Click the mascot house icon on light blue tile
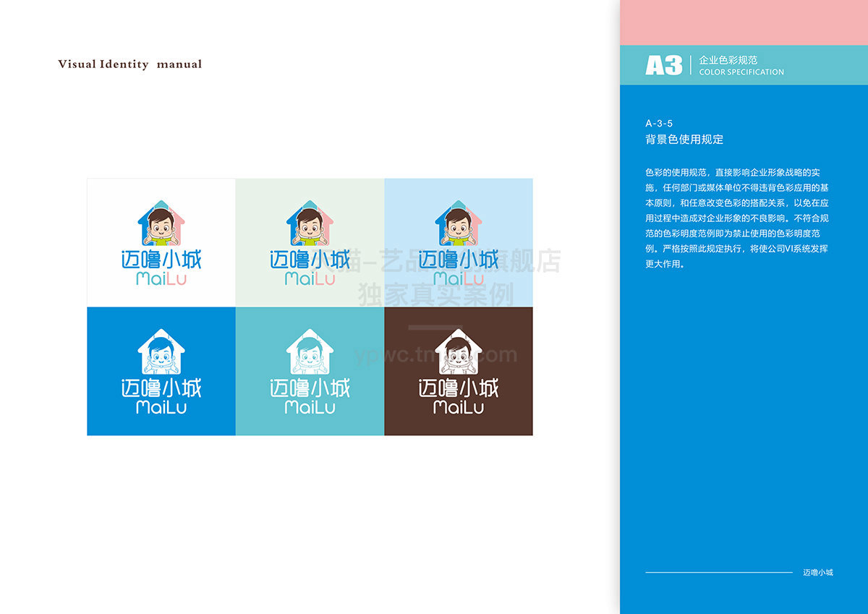The image size is (868, 614). click(458, 223)
